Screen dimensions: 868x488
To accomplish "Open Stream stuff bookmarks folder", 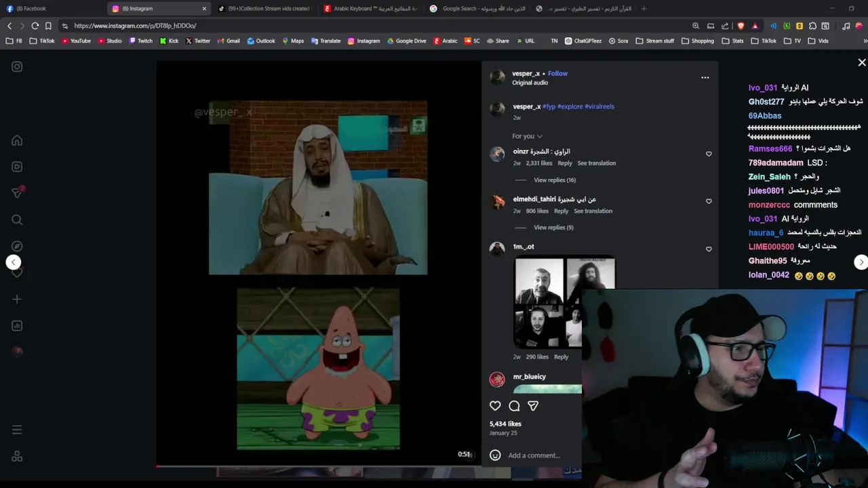I will pos(655,41).
